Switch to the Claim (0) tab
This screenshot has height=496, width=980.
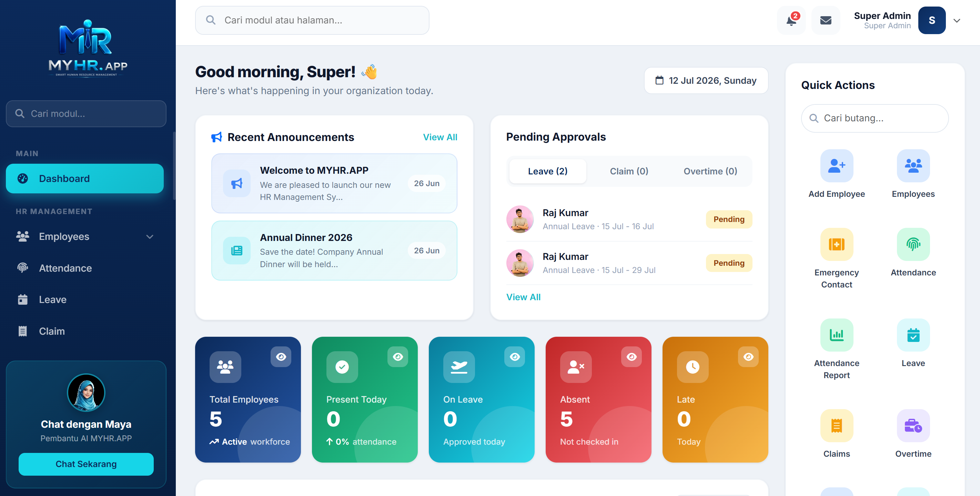pos(629,171)
